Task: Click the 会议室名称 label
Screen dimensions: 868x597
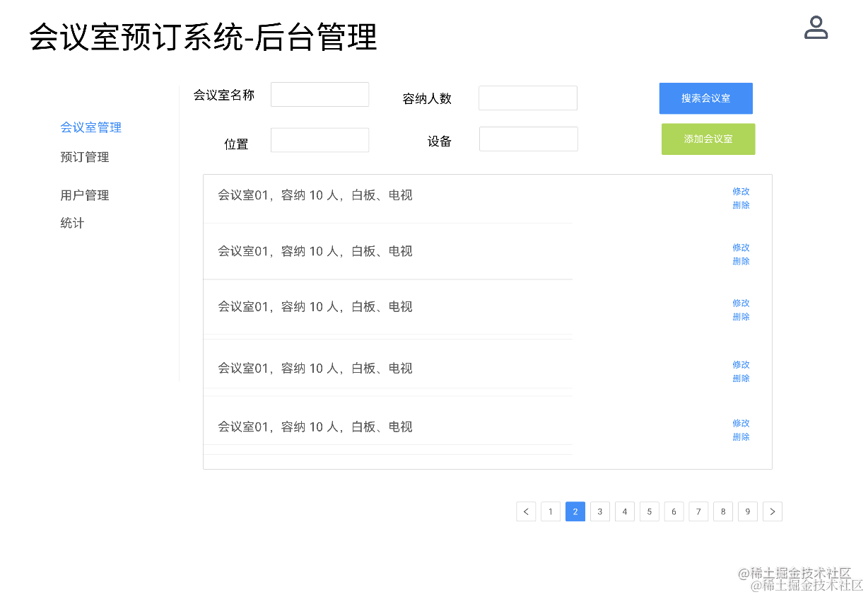Action: (x=224, y=95)
